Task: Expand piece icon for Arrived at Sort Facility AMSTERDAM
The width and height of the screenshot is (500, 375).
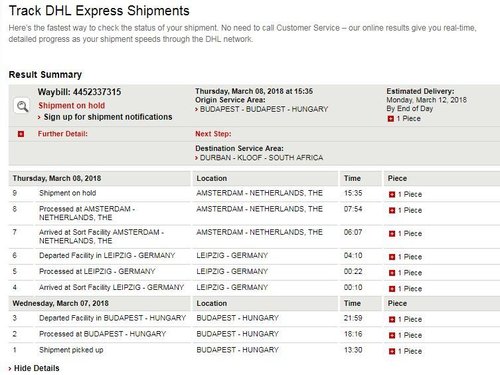Action: (392, 234)
